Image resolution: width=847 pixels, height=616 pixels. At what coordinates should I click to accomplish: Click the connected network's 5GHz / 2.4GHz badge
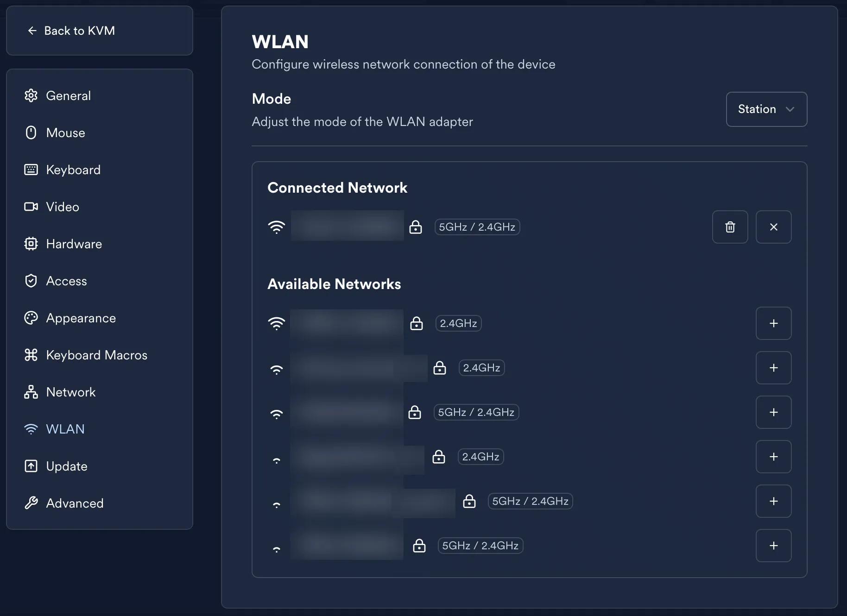pos(477,227)
